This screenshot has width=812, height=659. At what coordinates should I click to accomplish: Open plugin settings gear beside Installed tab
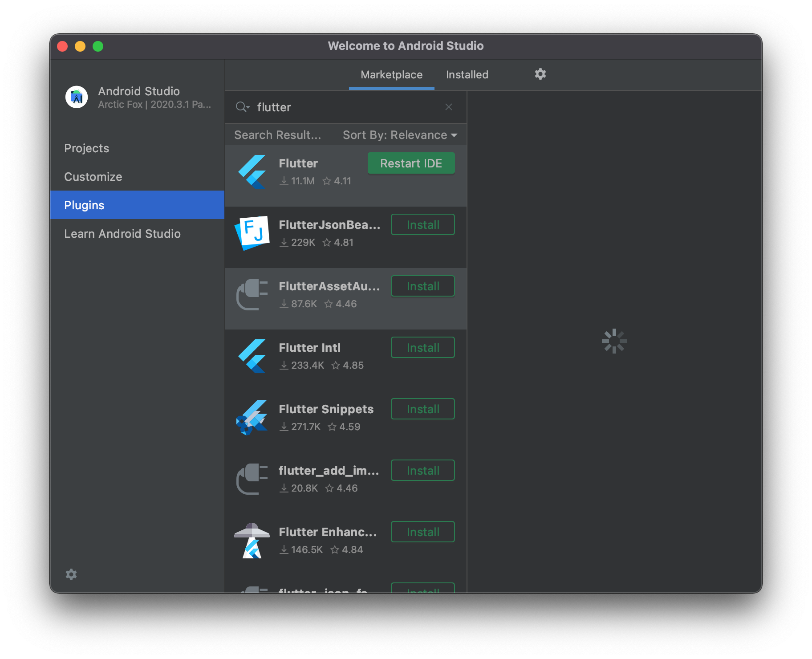[540, 74]
